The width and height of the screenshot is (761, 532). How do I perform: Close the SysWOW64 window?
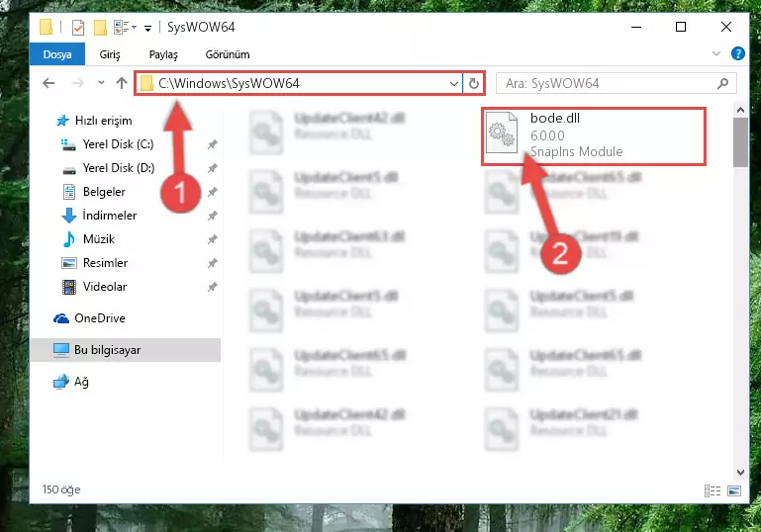click(726, 27)
